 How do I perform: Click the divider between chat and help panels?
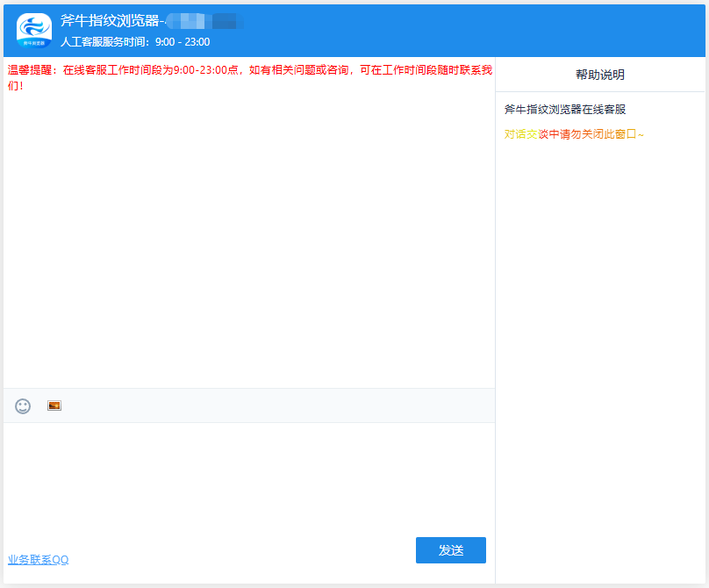point(497,307)
